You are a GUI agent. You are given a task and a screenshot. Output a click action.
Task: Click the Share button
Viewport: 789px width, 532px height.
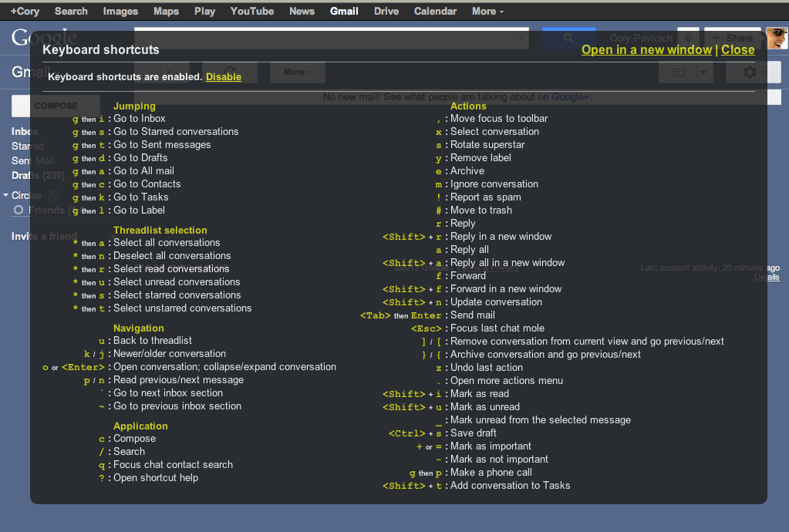click(x=733, y=39)
